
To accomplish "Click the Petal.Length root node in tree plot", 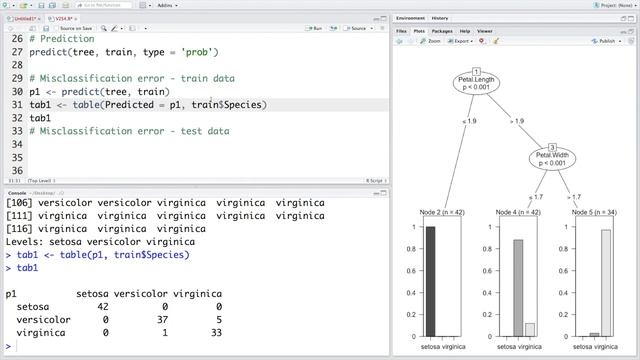I will tap(476, 83).
